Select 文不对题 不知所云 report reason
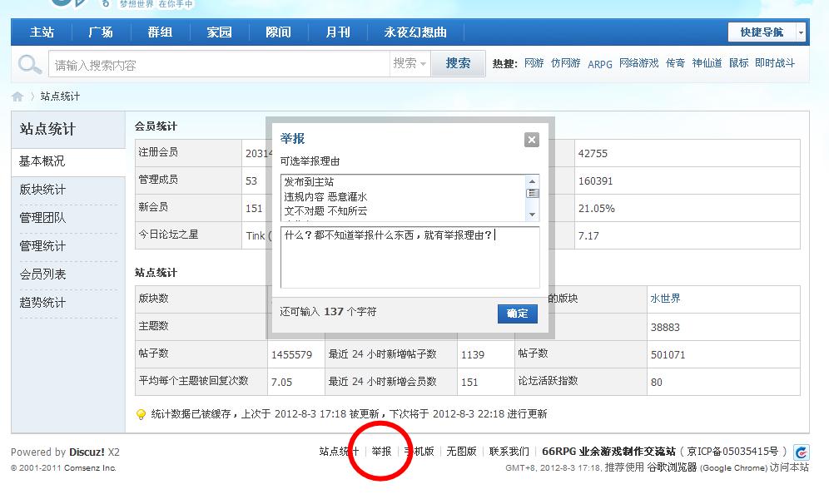The width and height of the screenshot is (829, 504). (x=325, y=210)
